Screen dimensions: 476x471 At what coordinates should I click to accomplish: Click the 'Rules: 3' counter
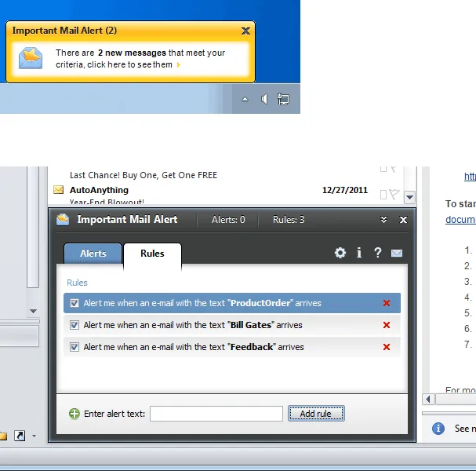pos(289,219)
